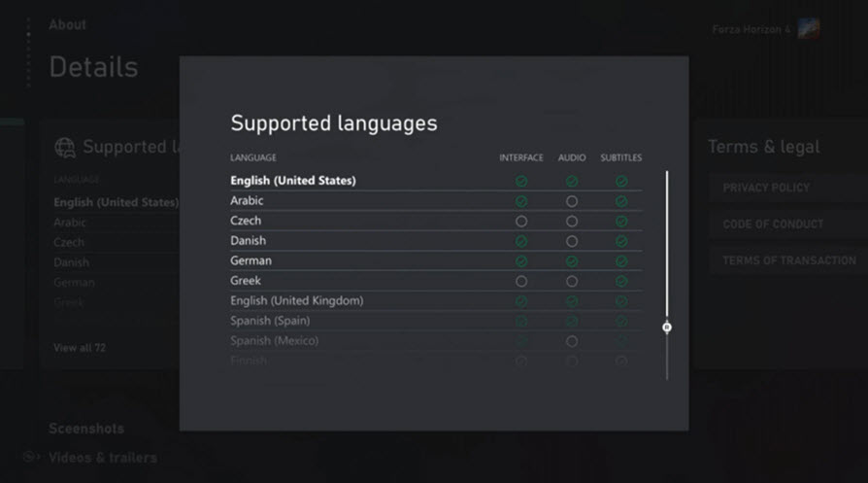This screenshot has width=868, height=483.
Task: Click the Greek subtitles checkmark icon
Action: pyautogui.click(x=621, y=281)
